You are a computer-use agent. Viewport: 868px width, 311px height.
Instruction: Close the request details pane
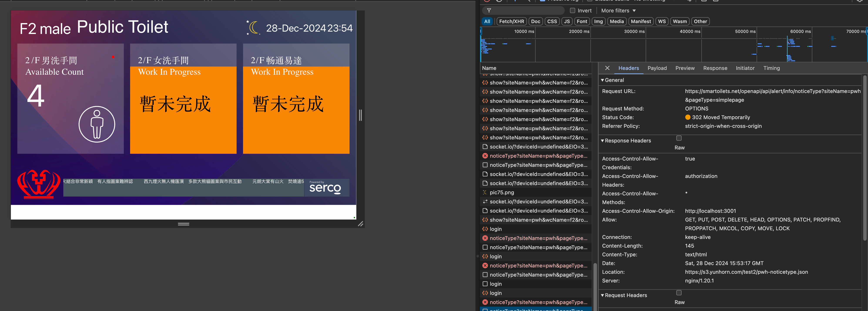point(607,68)
